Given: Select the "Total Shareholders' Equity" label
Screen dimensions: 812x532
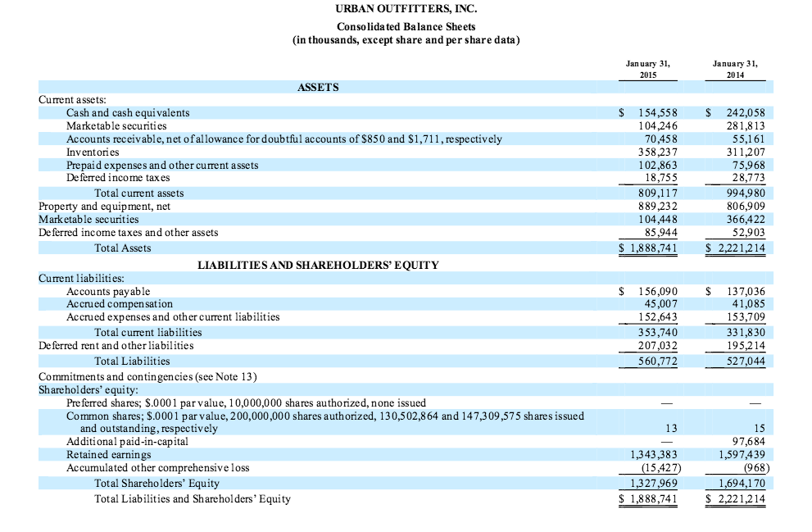Looking at the screenshot, I should pyautogui.click(x=157, y=483).
